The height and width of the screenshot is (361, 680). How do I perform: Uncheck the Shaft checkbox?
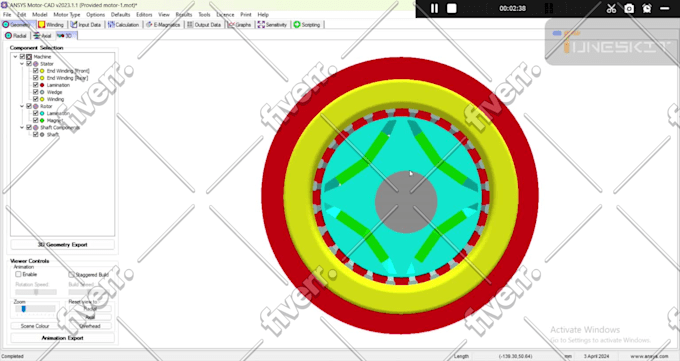36,135
